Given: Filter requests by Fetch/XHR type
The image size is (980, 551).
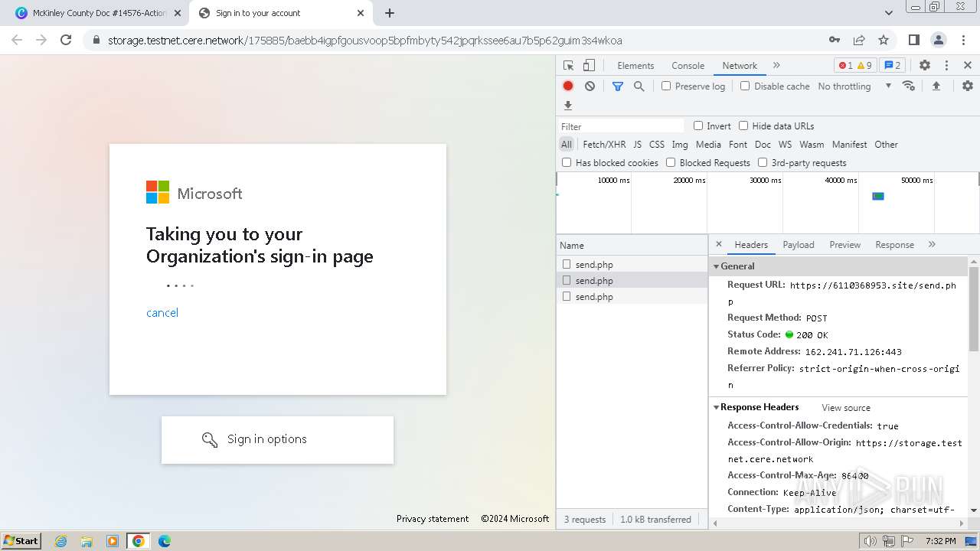Looking at the screenshot, I should [x=604, y=144].
